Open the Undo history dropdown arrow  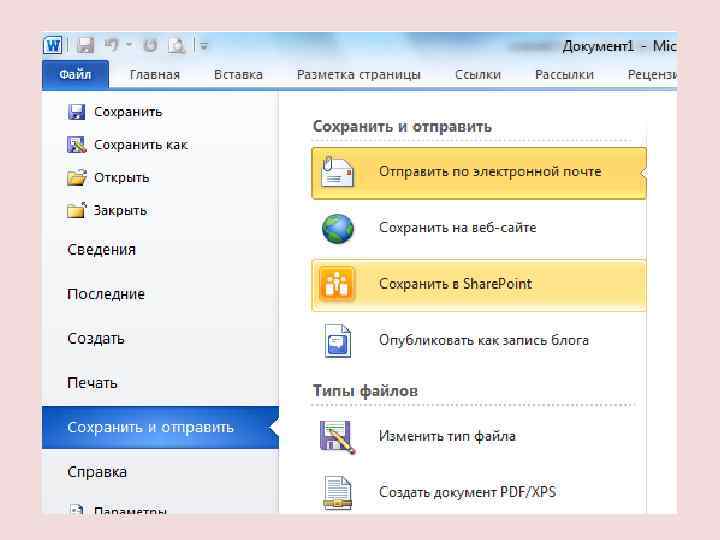(129, 45)
